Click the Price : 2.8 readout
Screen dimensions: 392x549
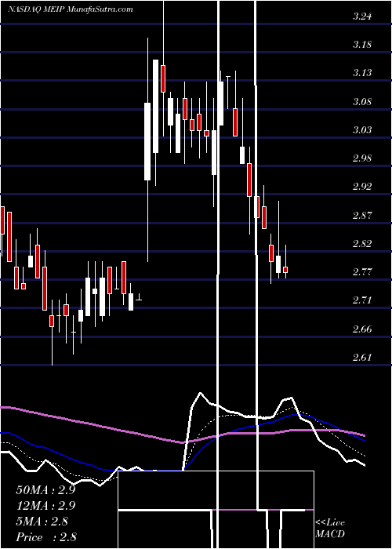pyautogui.click(x=46, y=537)
